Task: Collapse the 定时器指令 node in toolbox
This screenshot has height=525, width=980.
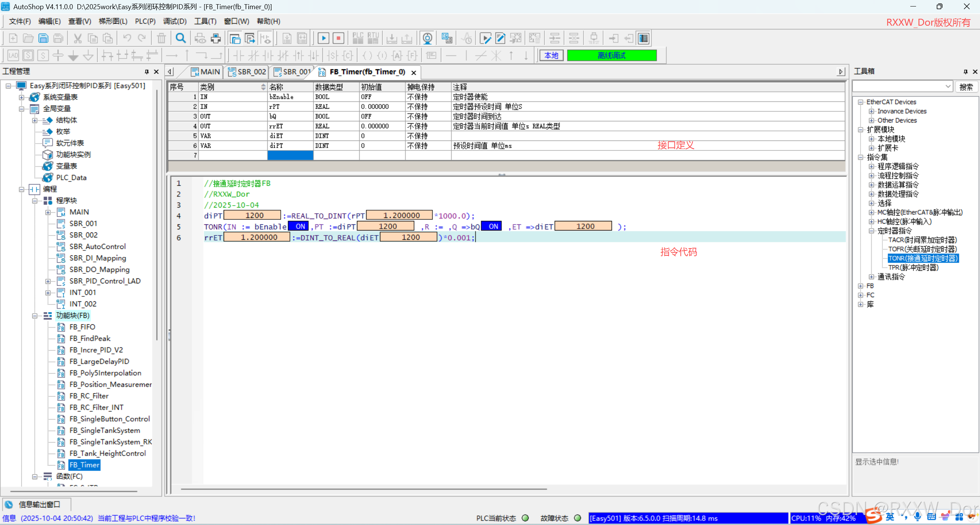Action: point(871,231)
